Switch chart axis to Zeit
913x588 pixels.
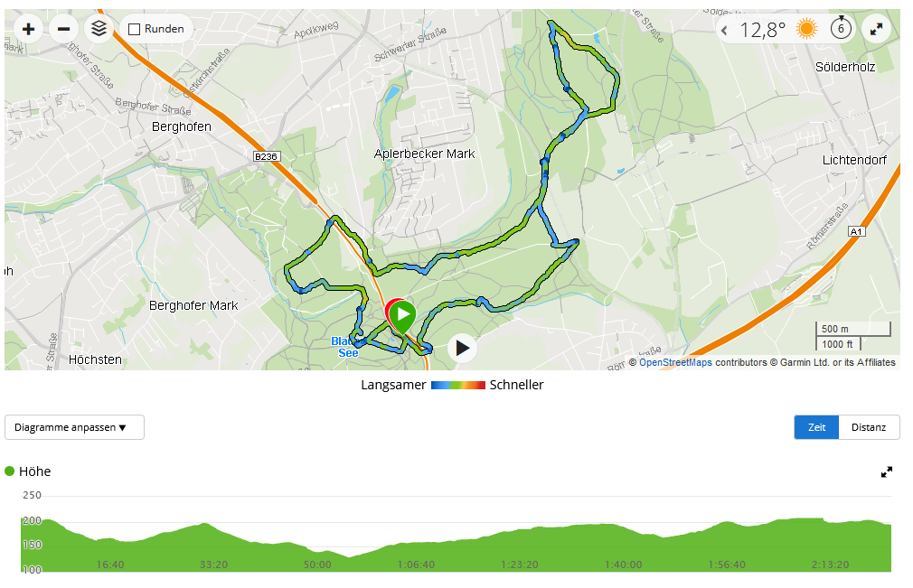point(816,427)
